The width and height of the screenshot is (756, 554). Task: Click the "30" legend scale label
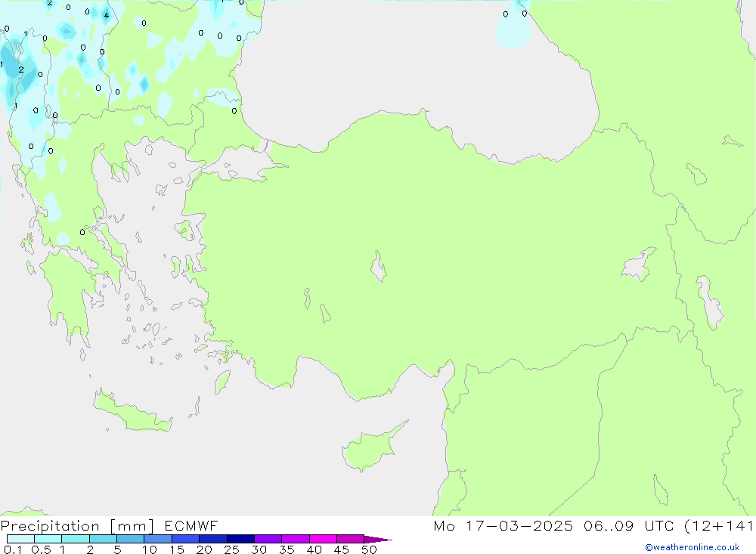coord(259,549)
